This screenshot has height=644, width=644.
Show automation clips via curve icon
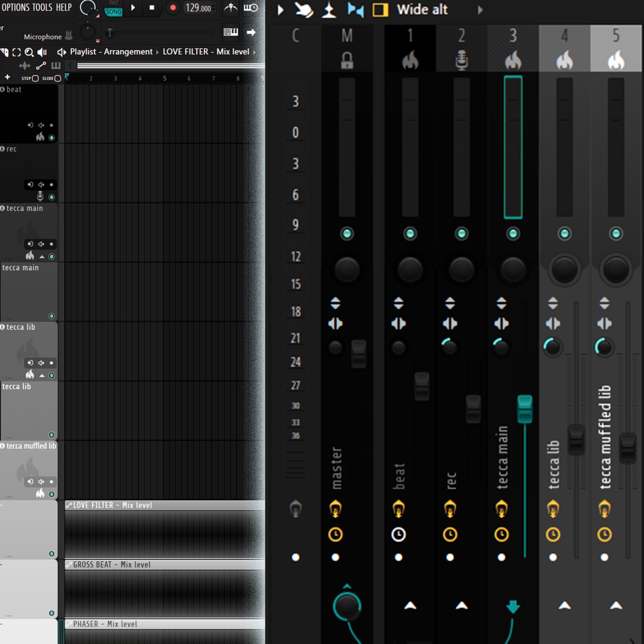pyautogui.click(x=41, y=66)
